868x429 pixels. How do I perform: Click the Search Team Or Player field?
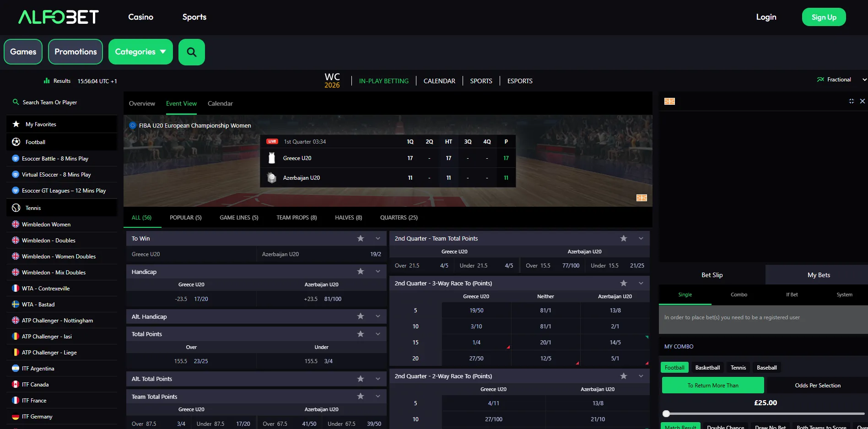pos(62,102)
